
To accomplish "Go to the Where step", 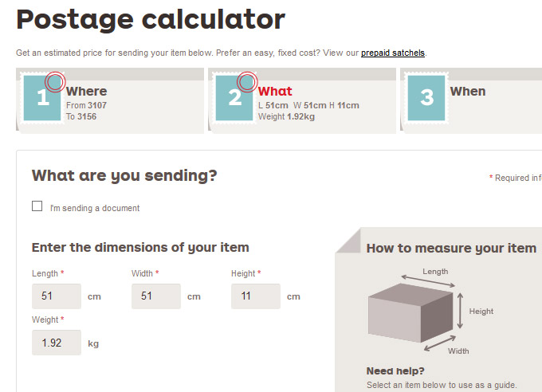I will point(86,92).
